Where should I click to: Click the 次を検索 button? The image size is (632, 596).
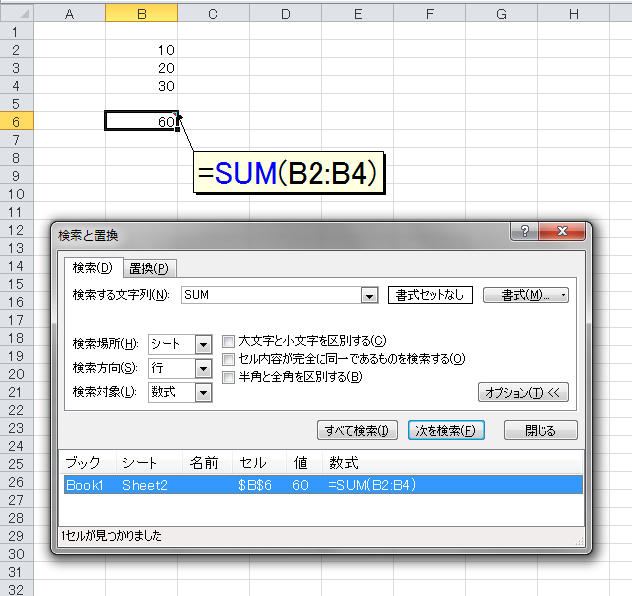[446, 430]
